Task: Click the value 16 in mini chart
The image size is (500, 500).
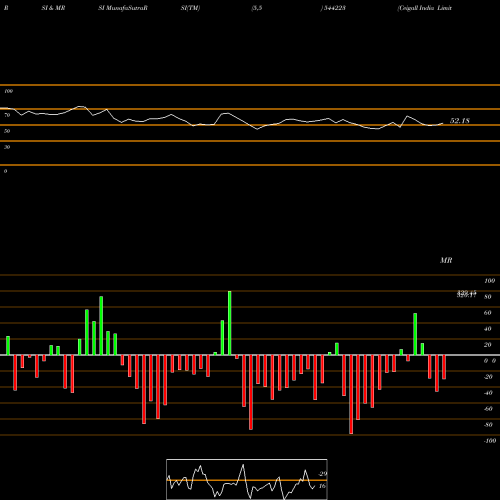Action: click(x=322, y=486)
